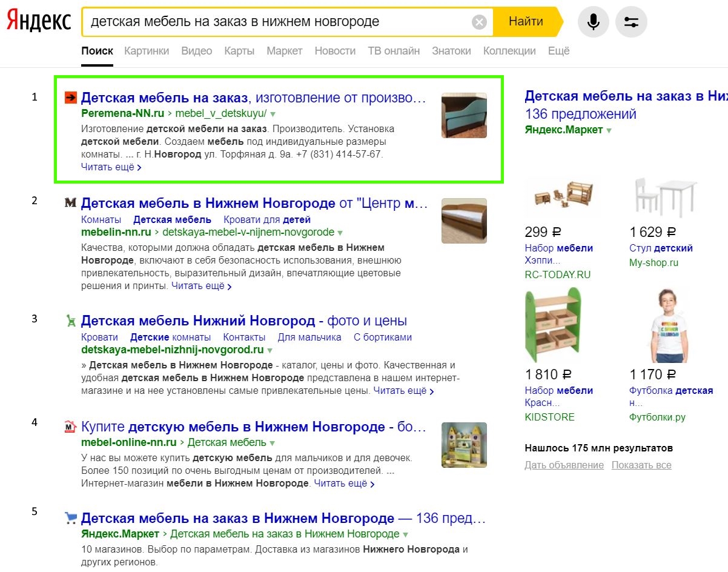
Task: Open the Маркет tab
Action: [284, 51]
